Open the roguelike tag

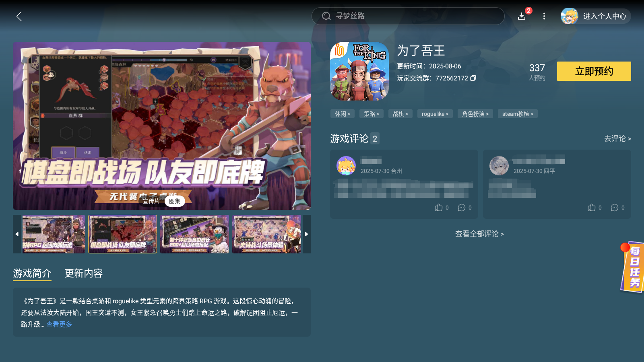[435, 114]
